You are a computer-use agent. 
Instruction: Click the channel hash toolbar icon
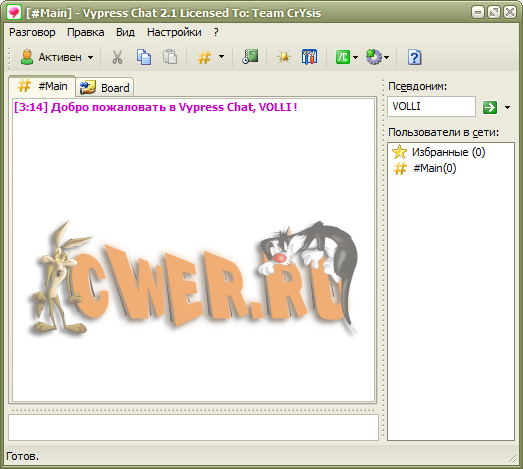click(x=204, y=57)
